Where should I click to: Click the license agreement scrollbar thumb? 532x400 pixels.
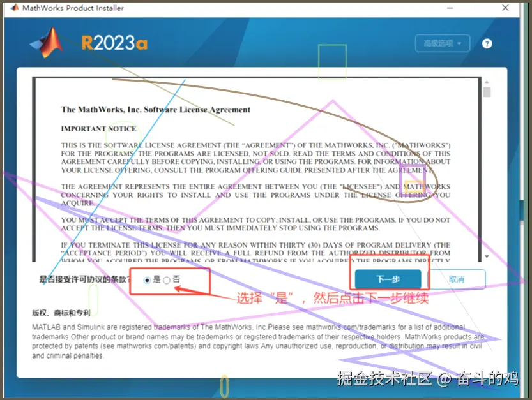click(487, 93)
